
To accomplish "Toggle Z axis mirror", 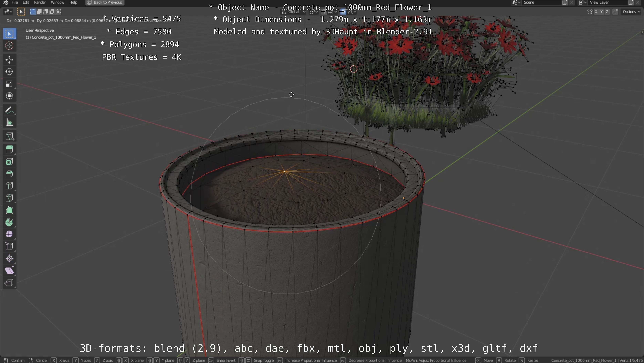I will (x=607, y=12).
